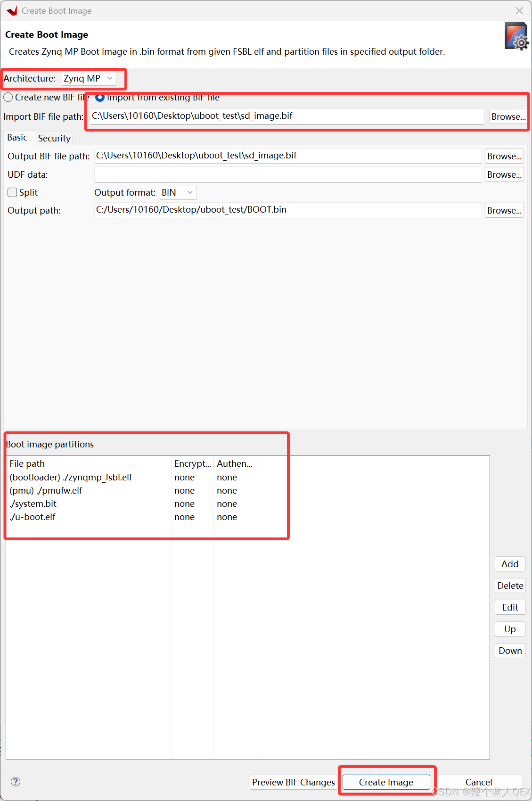Click the Output BIF file path field
This screenshot has width=532, height=801.
coord(288,156)
